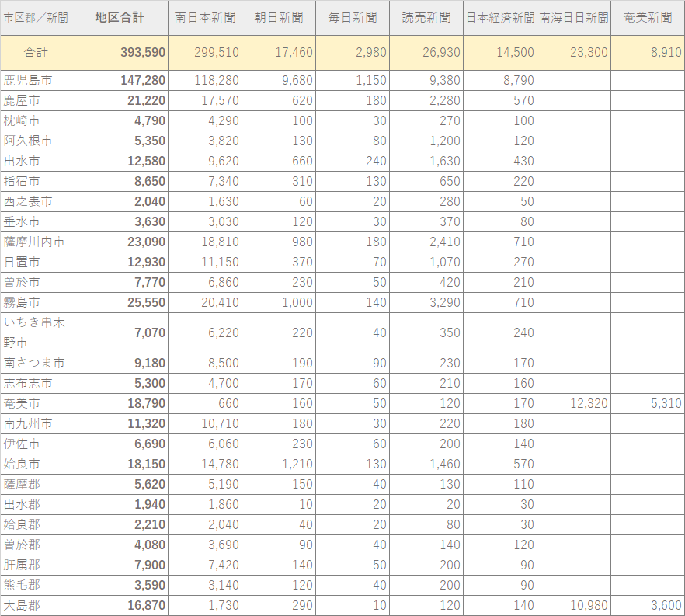Click the value 23,090
Screen dimensions: 685x616
(147, 242)
